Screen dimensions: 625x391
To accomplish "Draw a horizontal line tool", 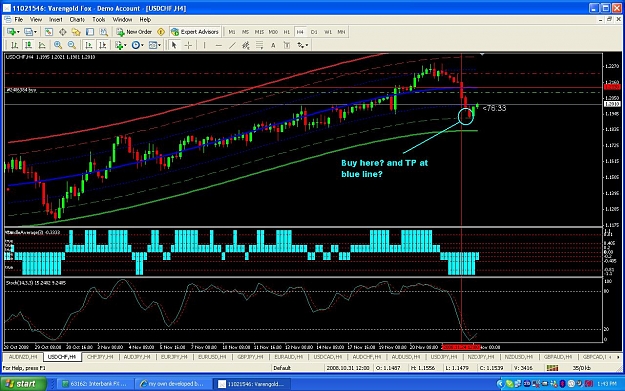I will pos(218,45).
